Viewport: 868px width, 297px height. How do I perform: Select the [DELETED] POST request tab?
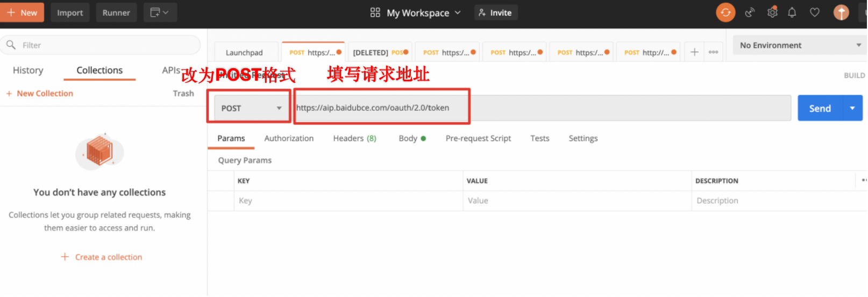tap(380, 52)
